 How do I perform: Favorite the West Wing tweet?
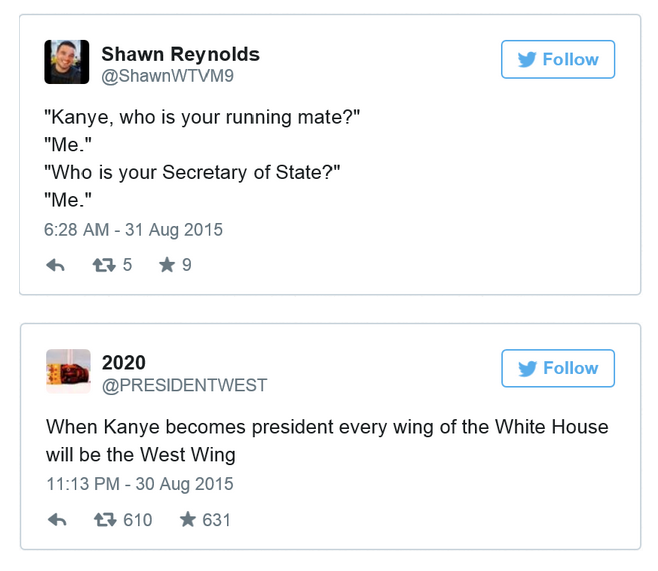187,520
